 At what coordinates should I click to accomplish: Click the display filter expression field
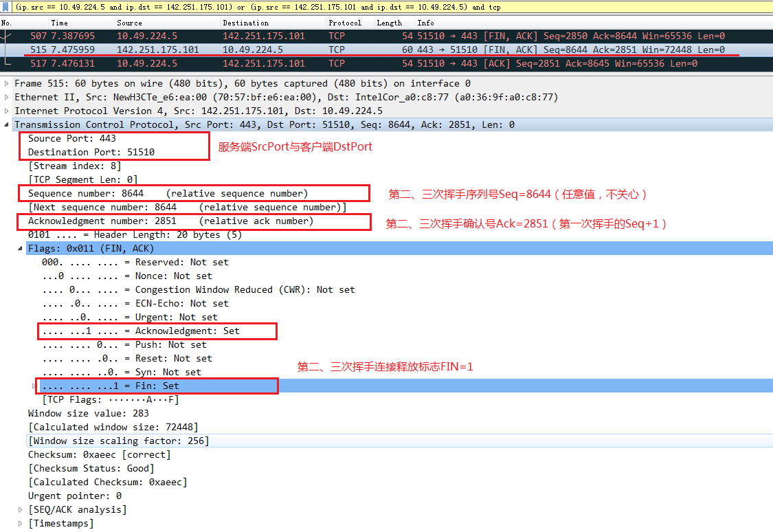click(x=385, y=7)
